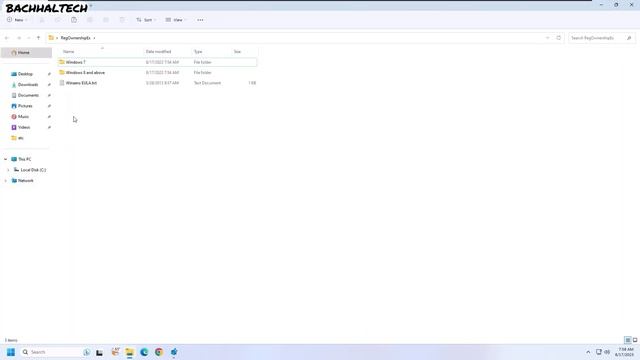Screen dimensions: 640x360
Task: Open the recent locations dropdown
Action: point(29,38)
